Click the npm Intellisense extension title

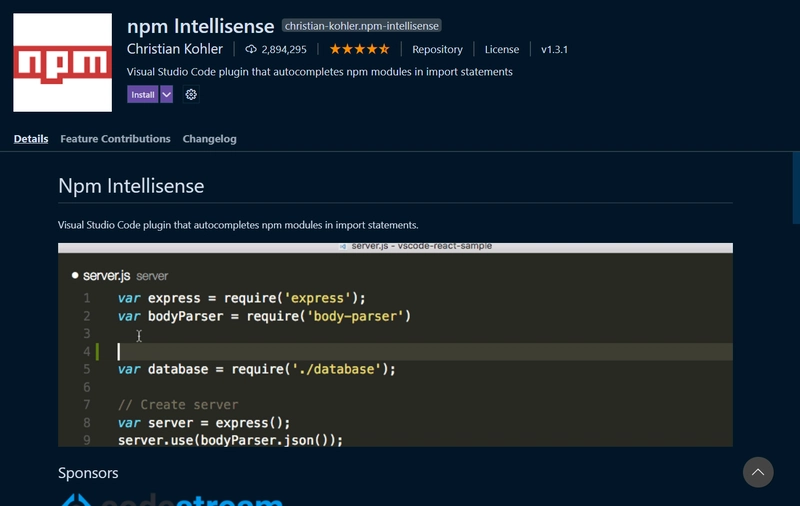(201, 26)
